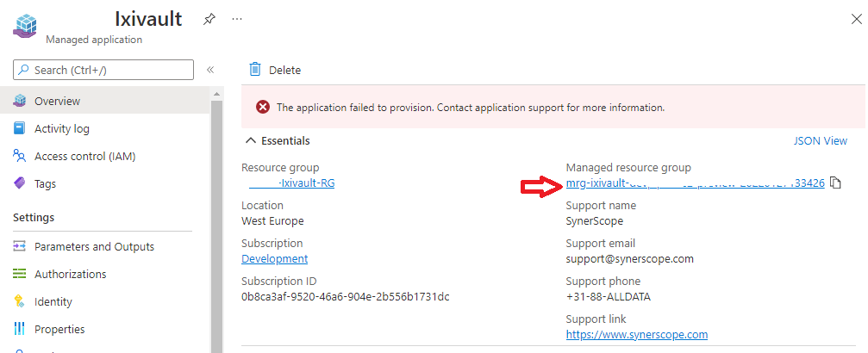Open the JSON View link

tap(820, 140)
